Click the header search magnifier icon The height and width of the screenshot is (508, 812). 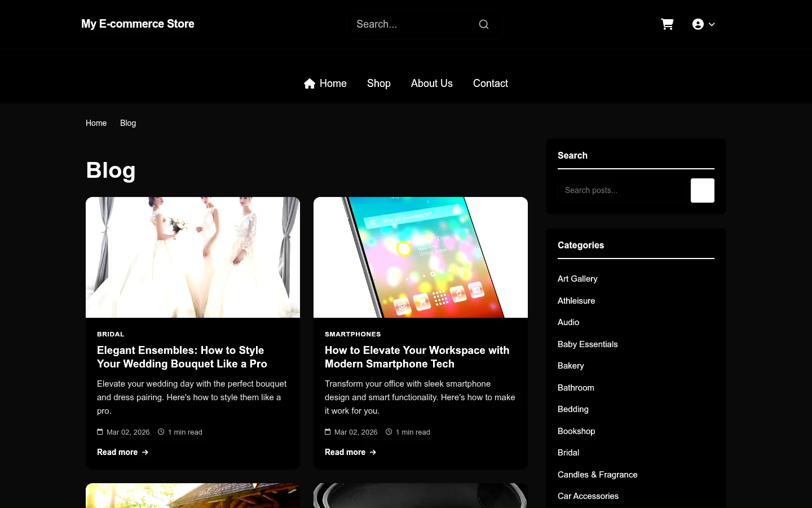pos(484,24)
